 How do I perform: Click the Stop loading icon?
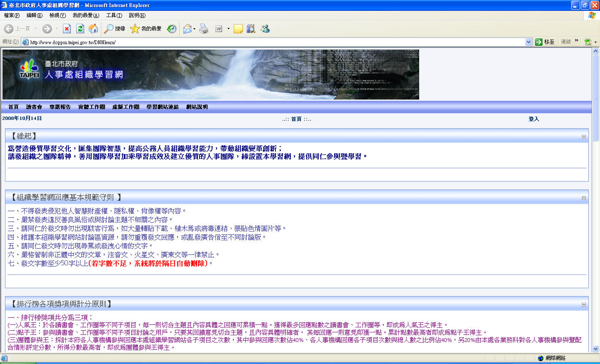[x=67, y=29]
